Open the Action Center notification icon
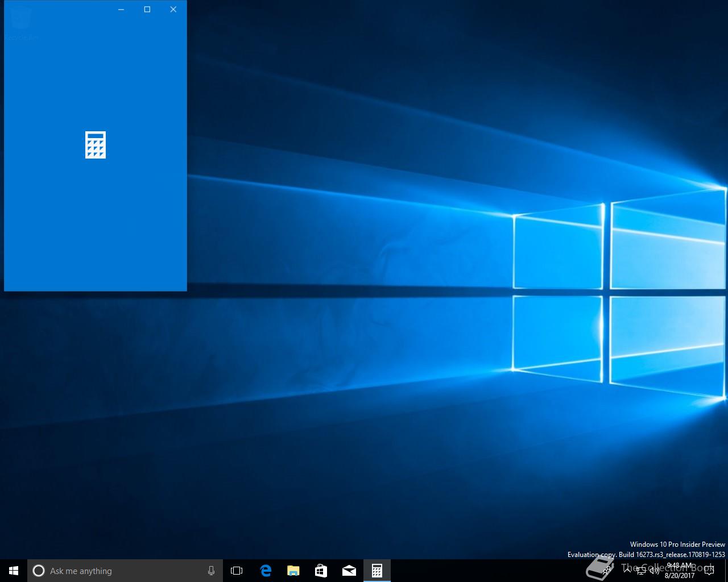The height and width of the screenshot is (582, 728). pos(709,571)
